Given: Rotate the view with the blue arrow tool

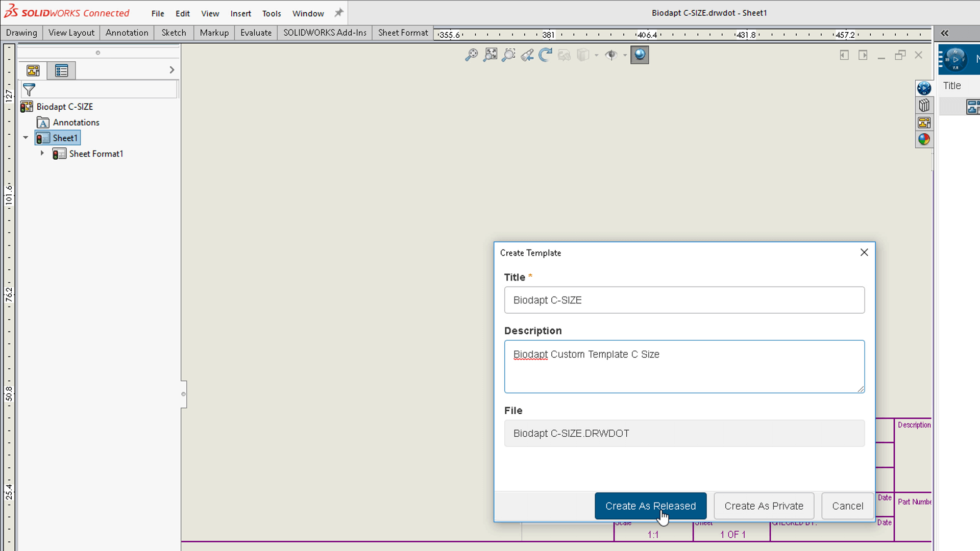Looking at the screenshot, I should click(x=546, y=55).
